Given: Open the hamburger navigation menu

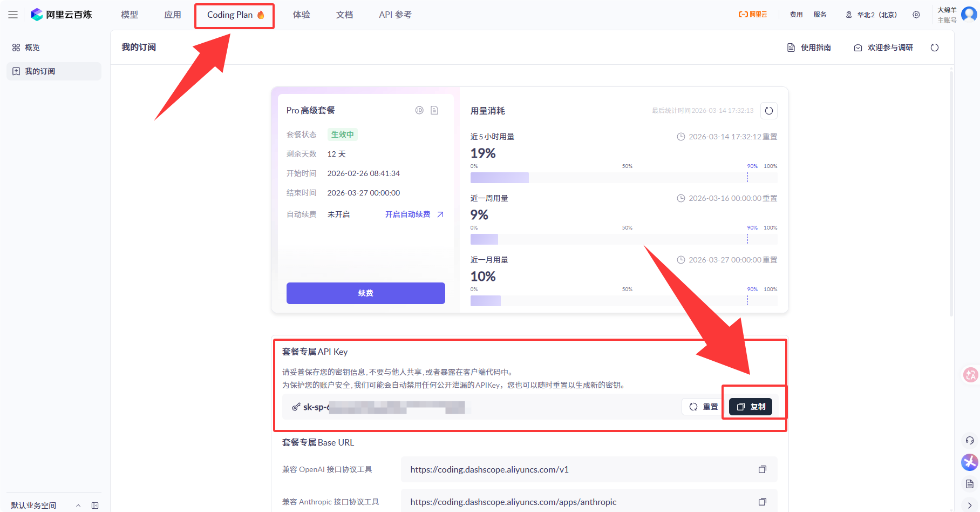Looking at the screenshot, I should coord(13,15).
